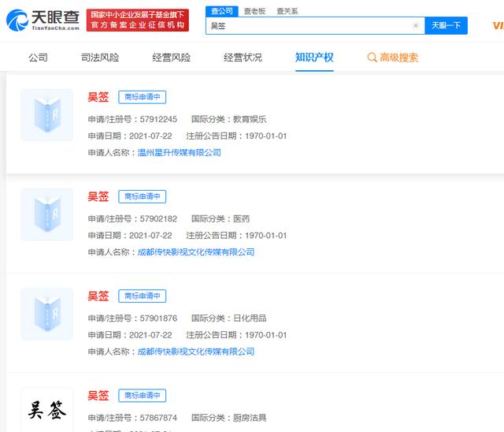Click 国际分类：日化用品 text

(229, 318)
